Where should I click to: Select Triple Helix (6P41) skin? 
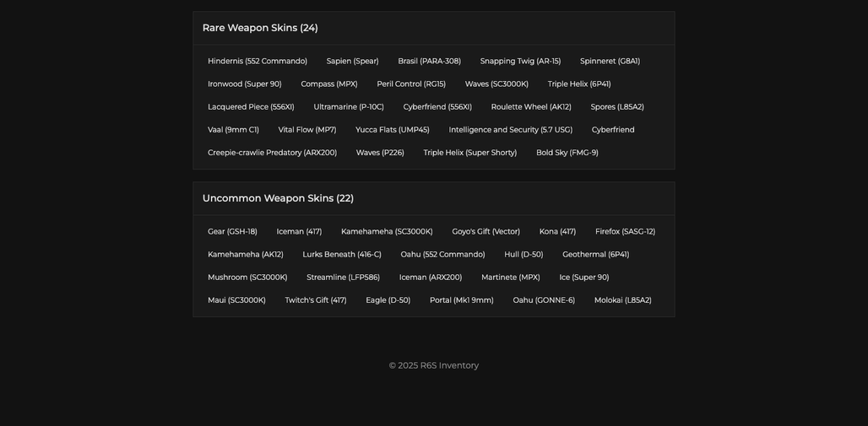(x=579, y=84)
